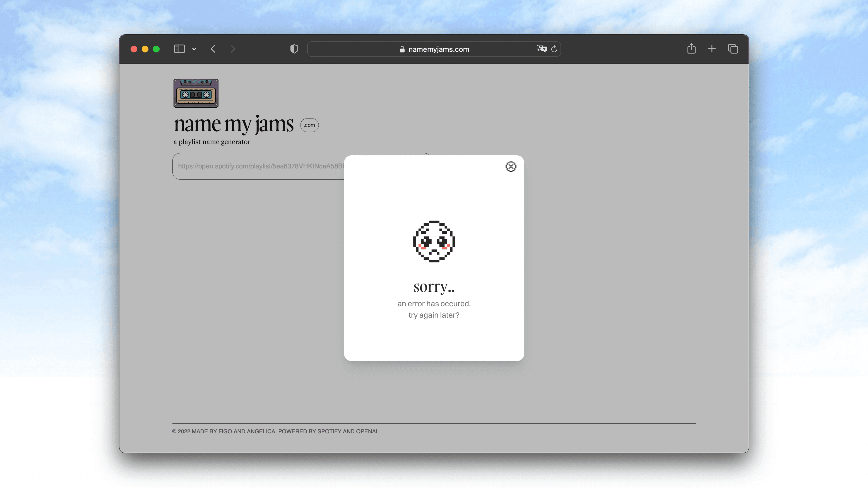Screen dimensions: 868x488
Task: Click 'an error has occured.' text
Action: (x=434, y=303)
